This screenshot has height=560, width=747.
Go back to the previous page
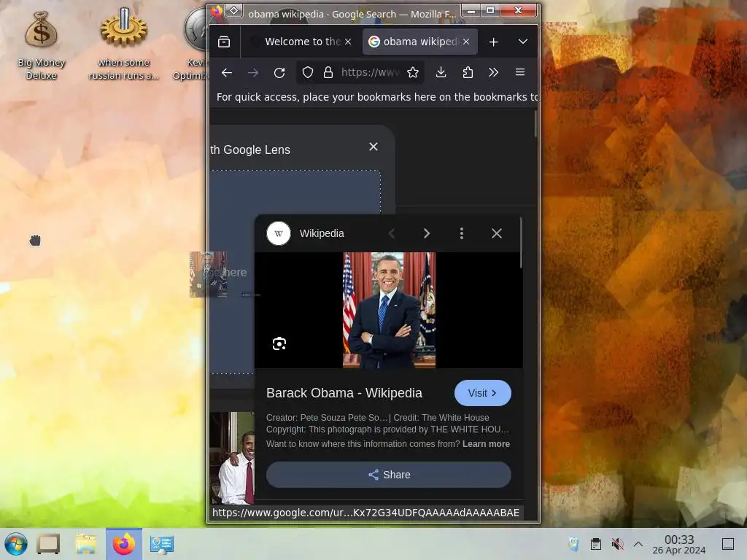(227, 72)
